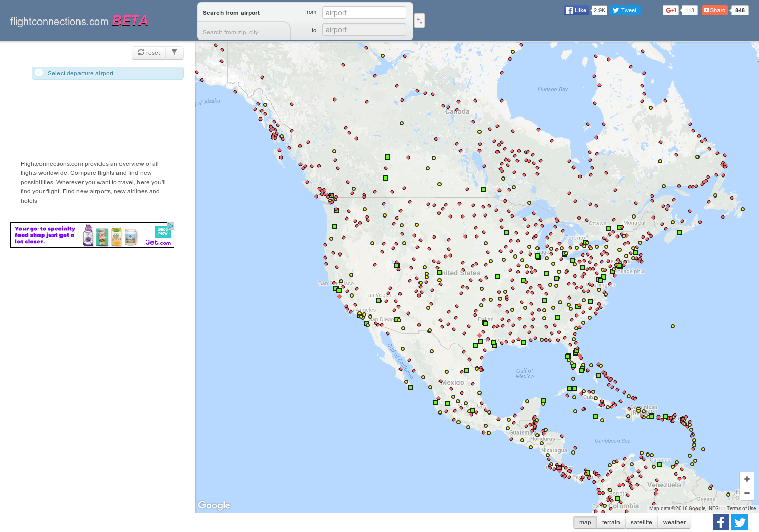The image size is (759, 532).
Task: Click the from airport search field
Action: click(x=364, y=12)
